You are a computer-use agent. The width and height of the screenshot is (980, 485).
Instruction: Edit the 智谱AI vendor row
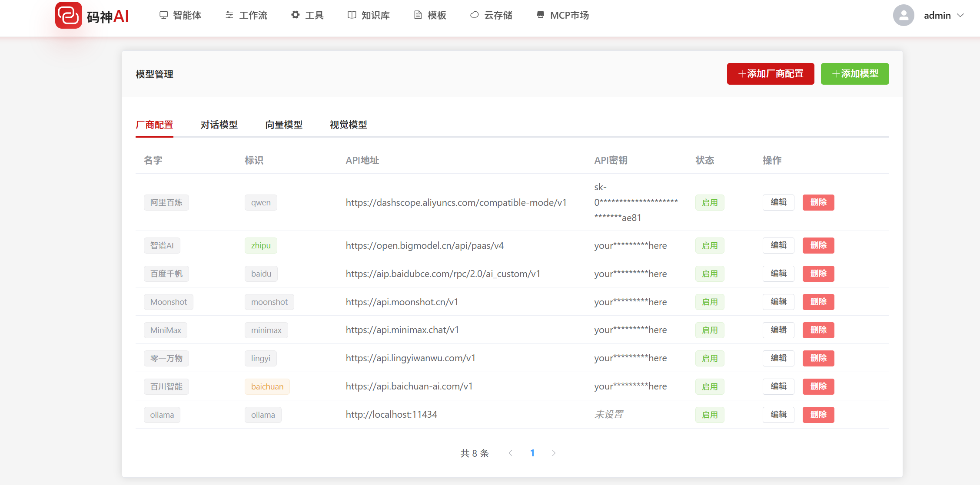(778, 245)
